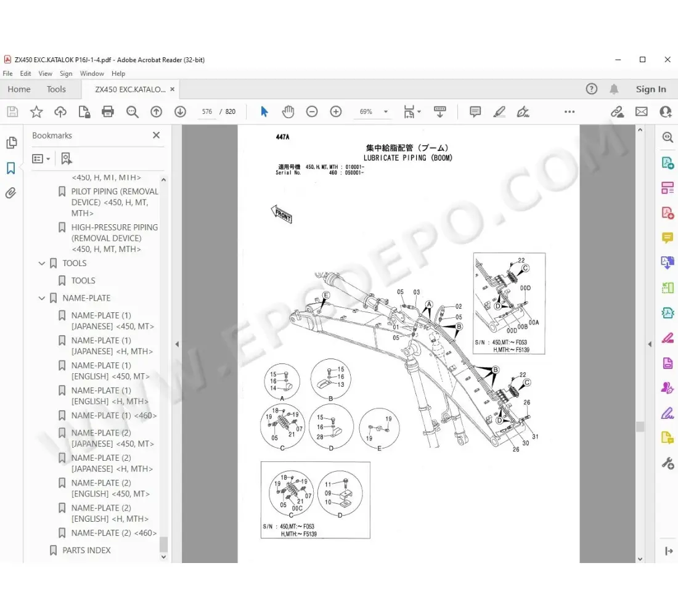
Task: Expand right tools pane labels arrow
Action: (x=669, y=551)
